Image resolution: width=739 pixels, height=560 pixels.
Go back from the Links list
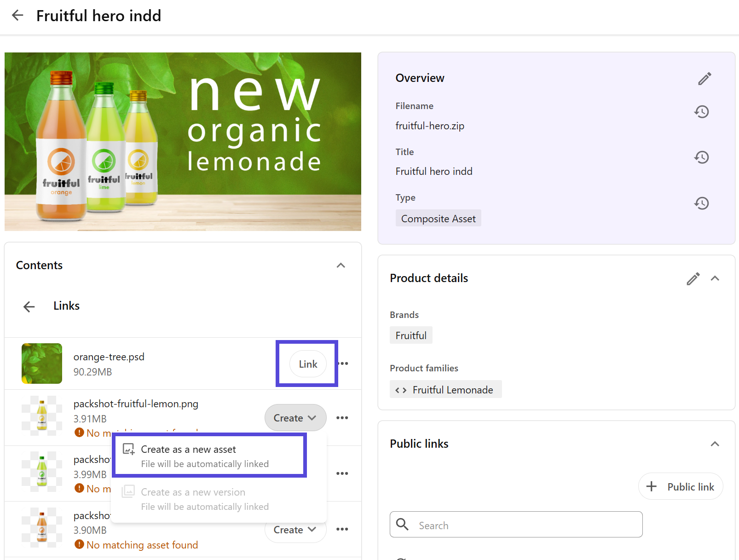coord(29,306)
